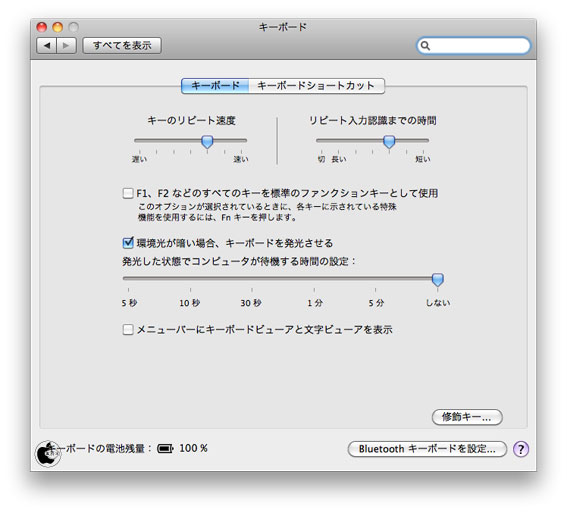Switch to キーボードショートカット tab
567x513 pixels.
(316, 86)
